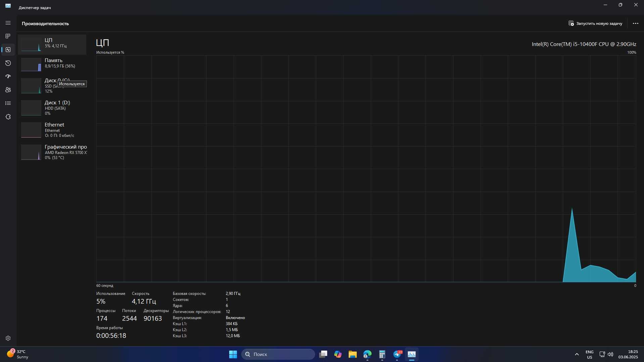Click the Виртуализация Включено value
Screen dimensions: 644x362
235,318
